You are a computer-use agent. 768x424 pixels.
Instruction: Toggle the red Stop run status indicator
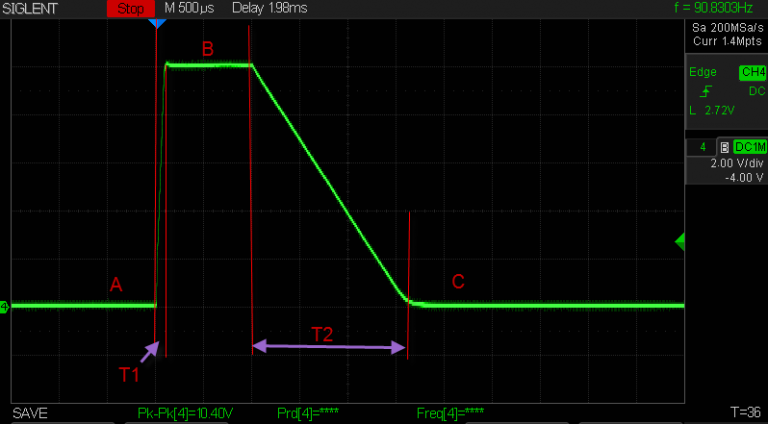tap(131, 8)
